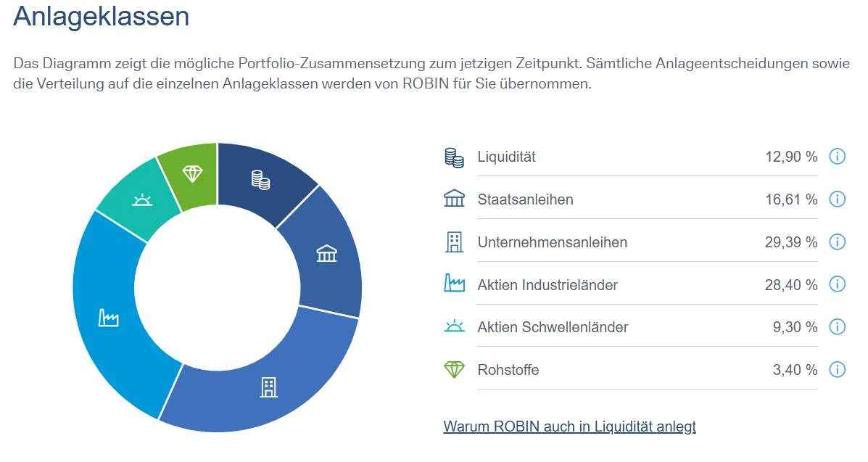Open the Aktien Schwellenländer info icon
The image size is (868, 462).
coord(837,327)
